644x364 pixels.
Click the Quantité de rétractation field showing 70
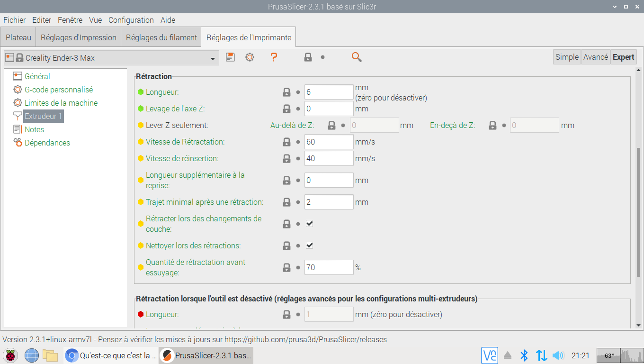pyautogui.click(x=329, y=267)
